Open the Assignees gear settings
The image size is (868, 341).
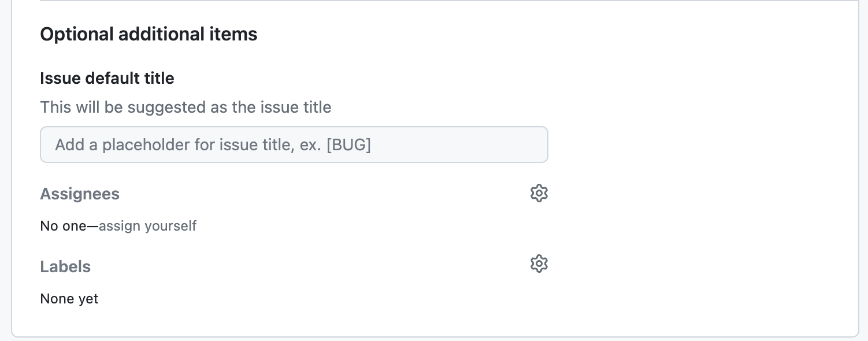pos(539,193)
